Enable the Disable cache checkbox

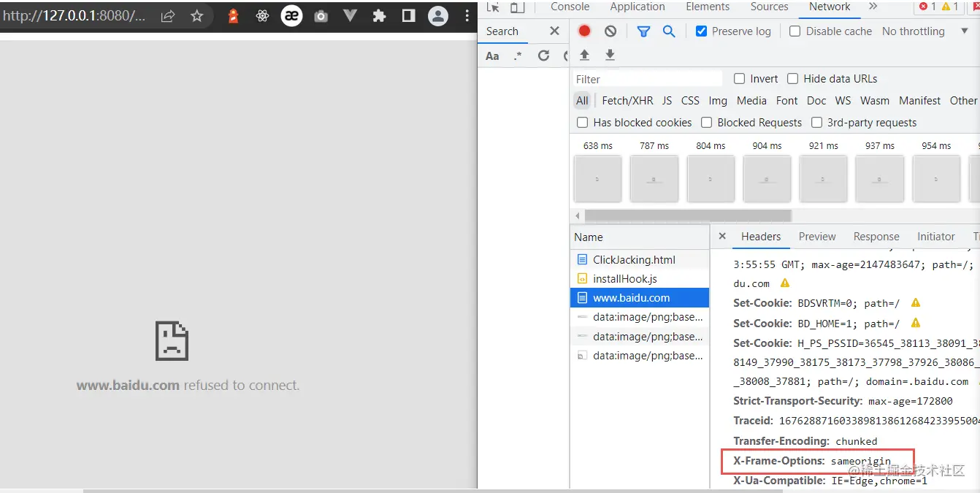point(795,31)
